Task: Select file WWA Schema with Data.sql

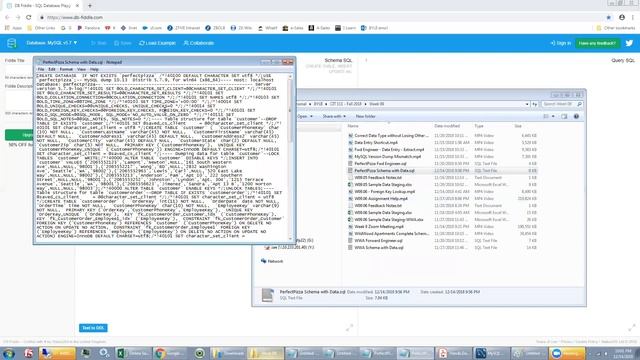Action: [379, 248]
